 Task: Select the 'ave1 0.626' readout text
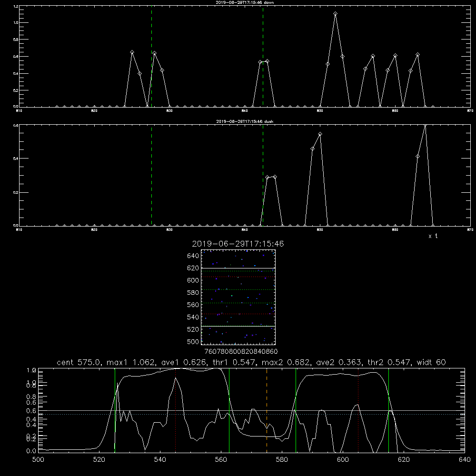point(185,362)
